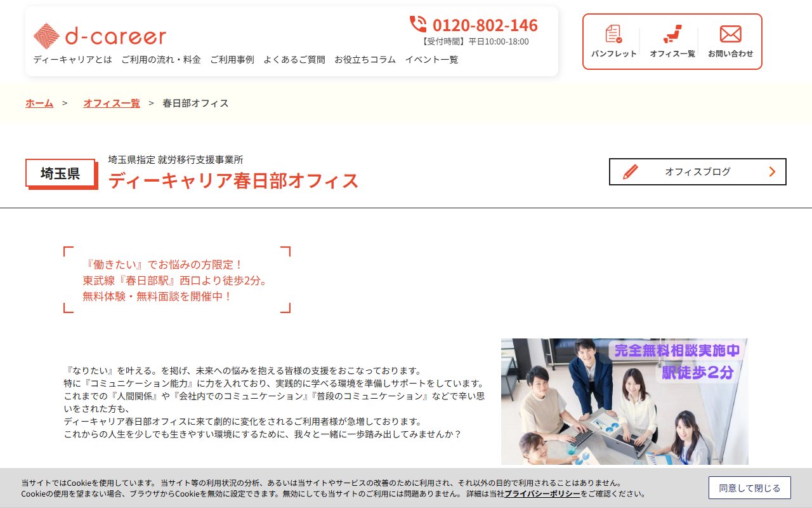Screen dimensions: 812x508
Task: Open ディーキャリアとは menu item
Action: click(72, 60)
